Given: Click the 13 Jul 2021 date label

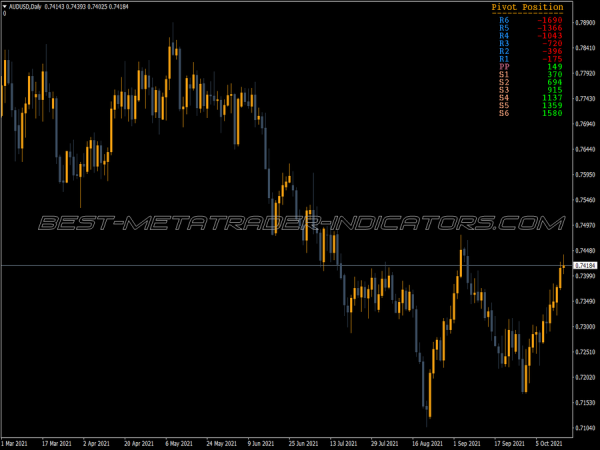Looking at the screenshot, I should (343, 443).
